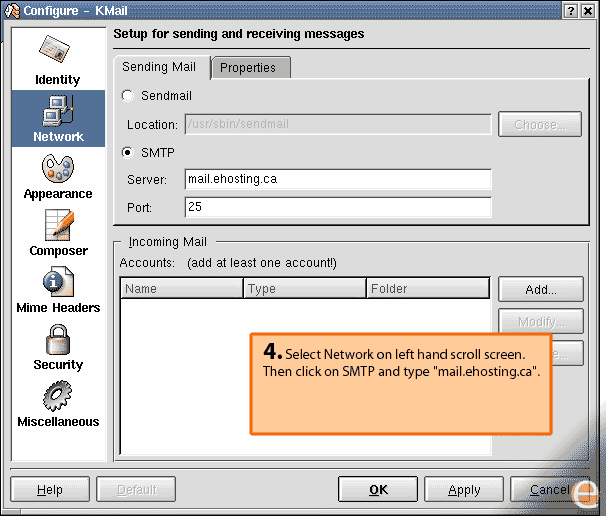The width and height of the screenshot is (606, 516).
Task: Switch to the Sending Mail tab
Action: click(x=159, y=67)
